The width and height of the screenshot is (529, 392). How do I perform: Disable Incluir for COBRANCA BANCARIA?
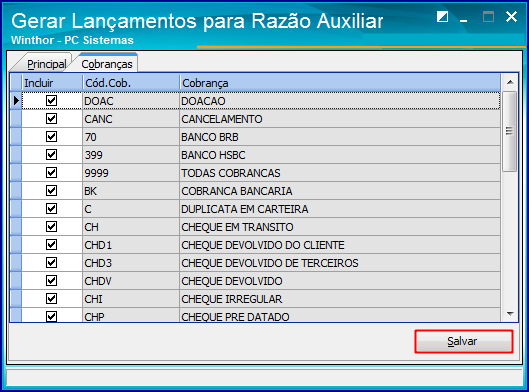tap(52, 191)
